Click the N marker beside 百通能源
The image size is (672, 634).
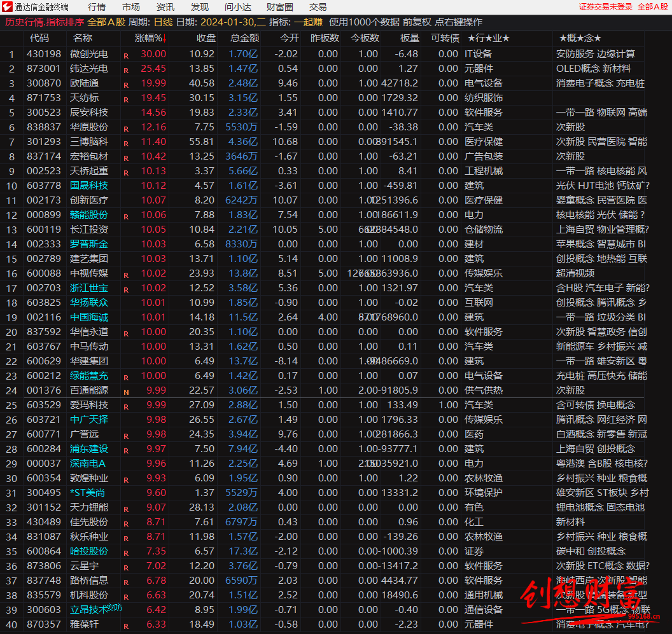(x=126, y=392)
